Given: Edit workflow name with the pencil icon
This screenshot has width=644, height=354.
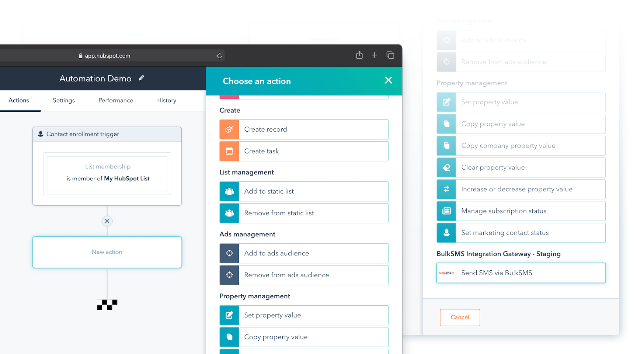Looking at the screenshot, I should coord(142,78).
